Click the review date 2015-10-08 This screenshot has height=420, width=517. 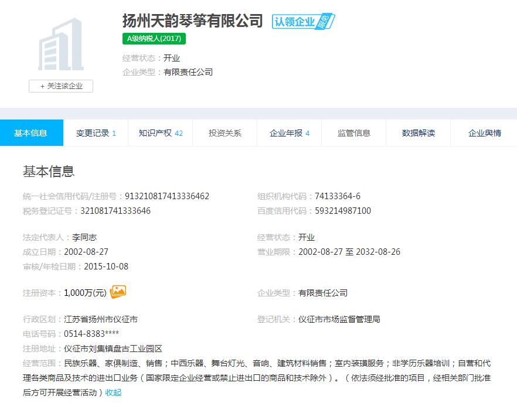(x=106, y=267)
